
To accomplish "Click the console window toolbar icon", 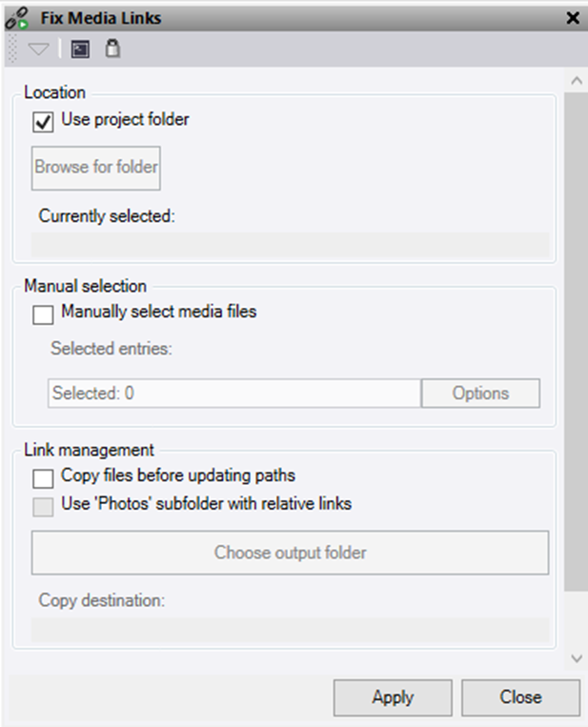I will [x=81, y=50].
